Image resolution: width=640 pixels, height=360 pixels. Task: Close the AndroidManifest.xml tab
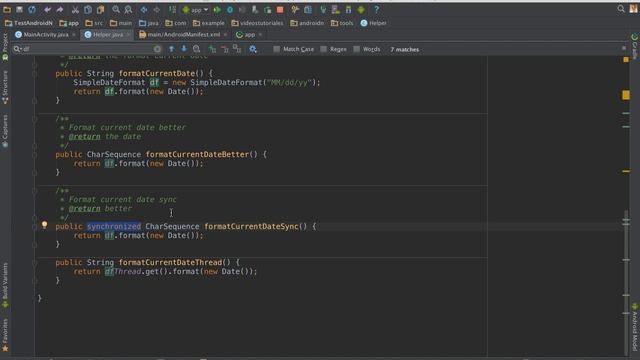click(225, 35)
